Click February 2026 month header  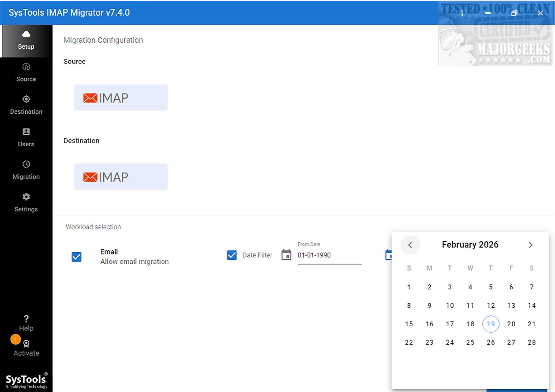(470, 245)
